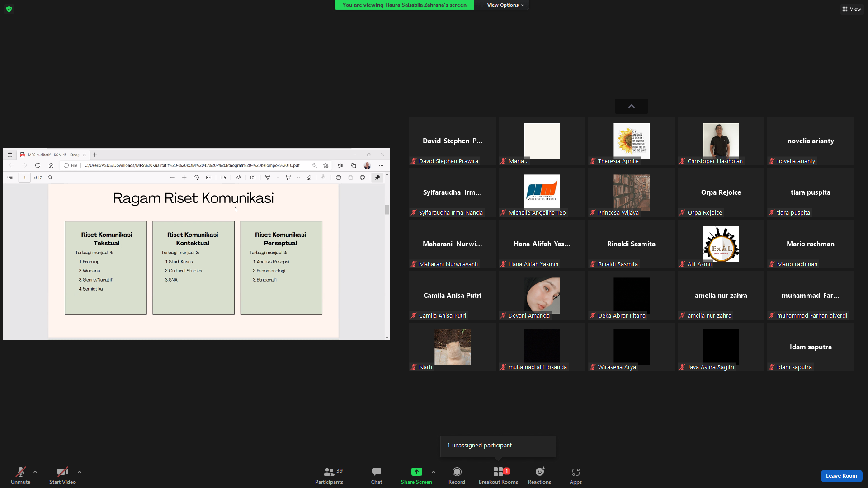Start recording with the Record button
This screenshot has height=488, width=868.
pos(457,476)
